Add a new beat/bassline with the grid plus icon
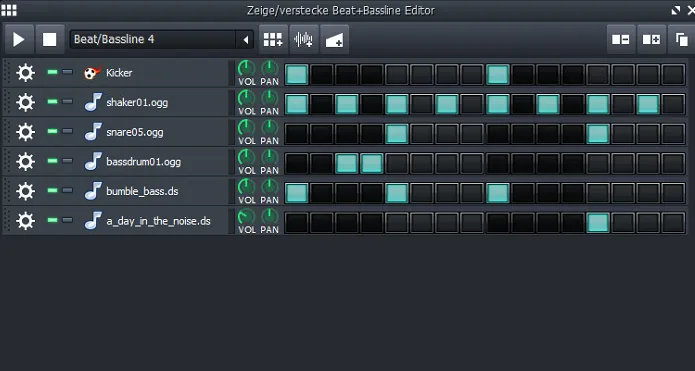Image resolution: width=695 pixels, height=371 pixels. [x=273, y=39]
